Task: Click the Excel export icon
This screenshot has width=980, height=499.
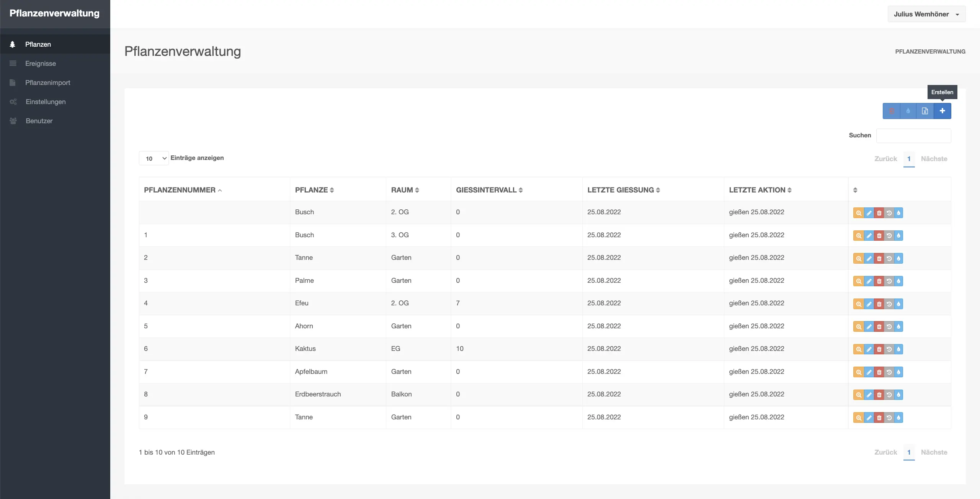Action: pos(925,111)
